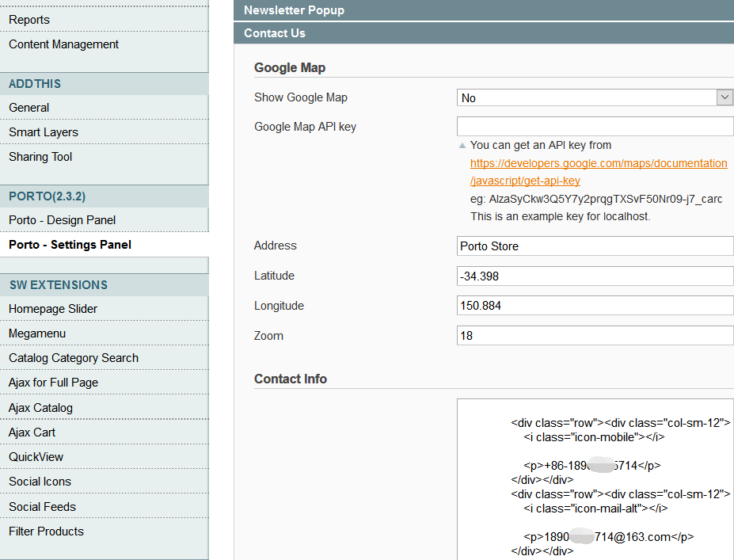734x560 pixels.
Task: Open Porto - Design Panel settings
Action: (x=63, y=220)
